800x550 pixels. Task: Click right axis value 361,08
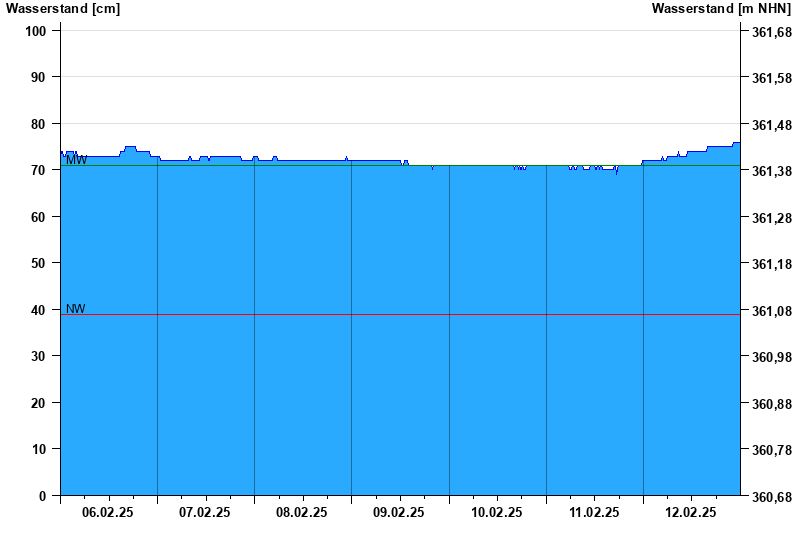(772, 311)
